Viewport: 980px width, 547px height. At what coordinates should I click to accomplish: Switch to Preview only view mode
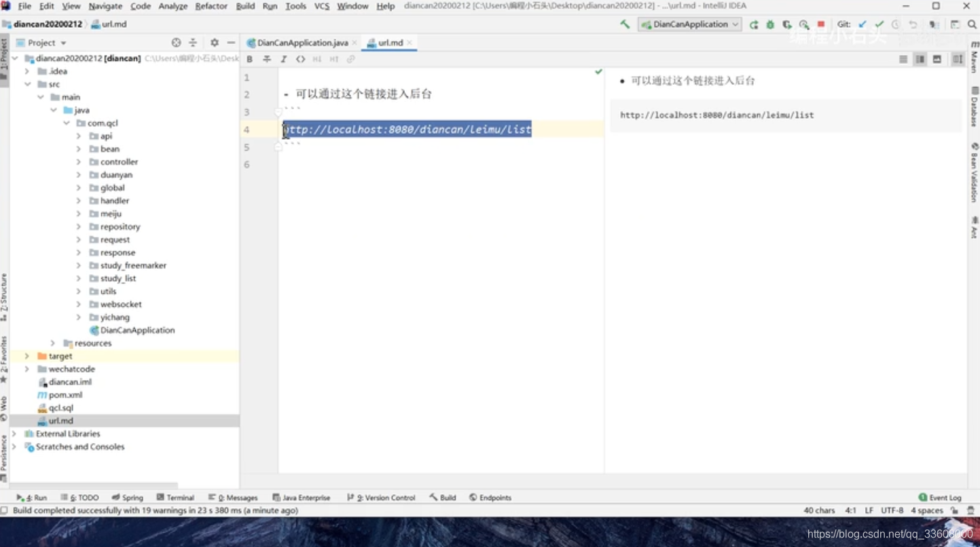tap(937, 59)
